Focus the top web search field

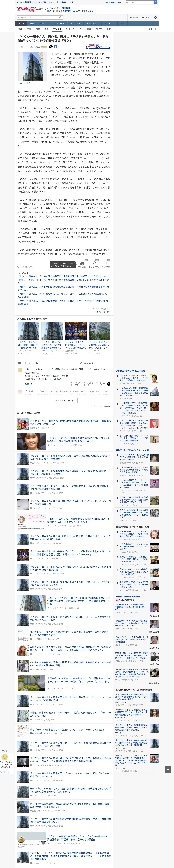(x=139, y=2)
